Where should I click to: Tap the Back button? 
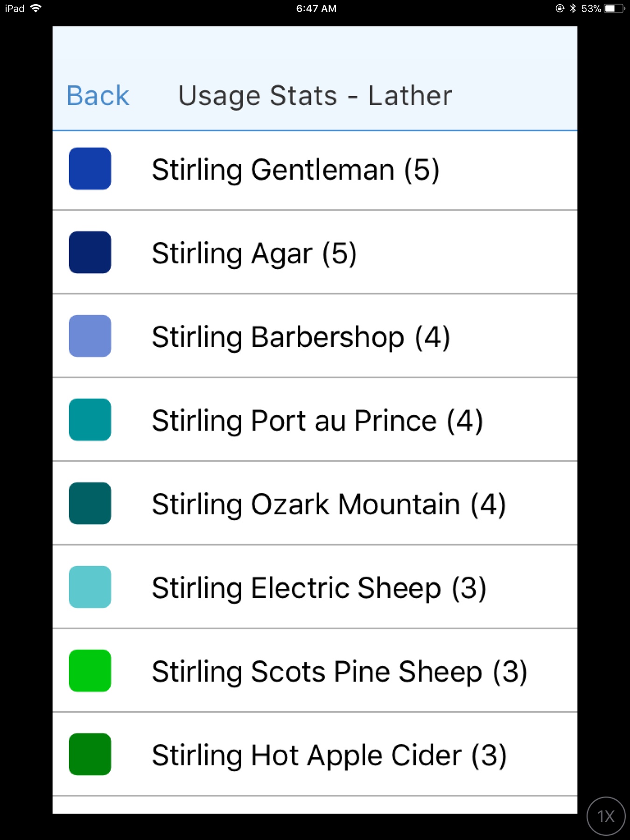[x=98, y=96]
